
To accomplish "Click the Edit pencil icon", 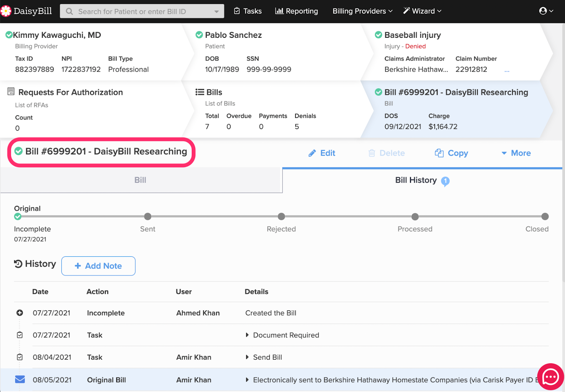I will pos(312,153).
